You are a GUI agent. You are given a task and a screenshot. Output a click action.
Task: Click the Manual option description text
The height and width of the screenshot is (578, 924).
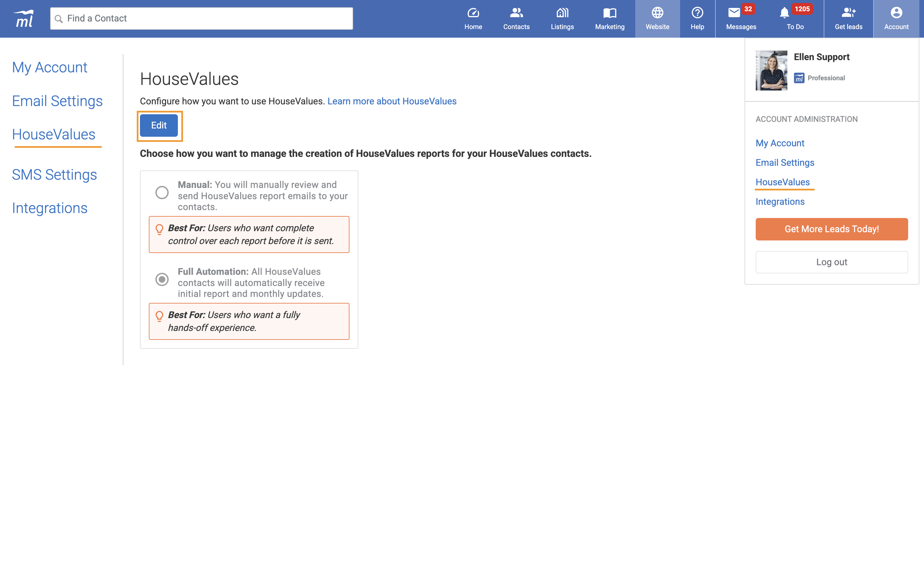click(x=263, y=196)
